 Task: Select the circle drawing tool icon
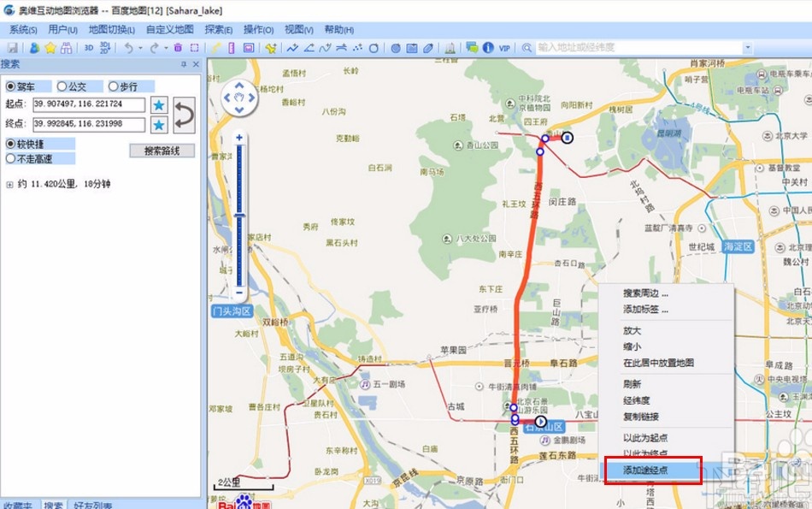374,48
